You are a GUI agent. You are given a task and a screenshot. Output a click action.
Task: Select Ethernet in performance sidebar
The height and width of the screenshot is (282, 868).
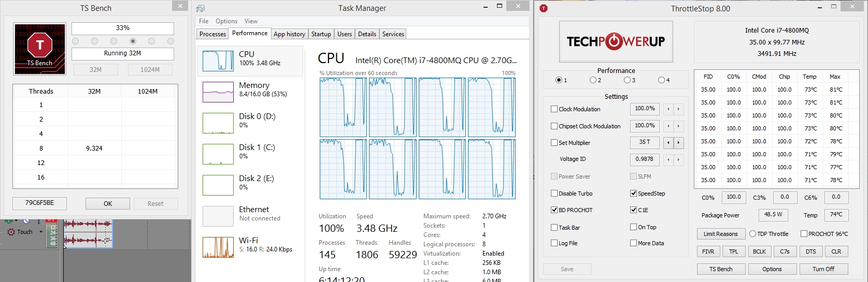click(x=250, y=216)
